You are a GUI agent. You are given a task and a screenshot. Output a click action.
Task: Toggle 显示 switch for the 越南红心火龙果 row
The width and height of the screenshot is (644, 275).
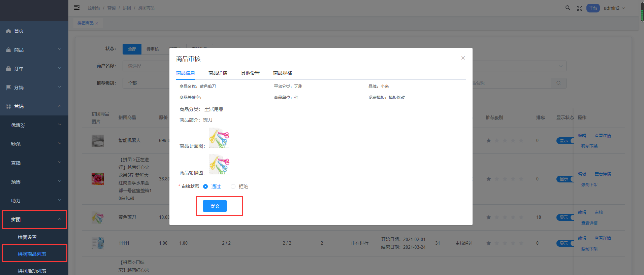[x=565, y=179]
